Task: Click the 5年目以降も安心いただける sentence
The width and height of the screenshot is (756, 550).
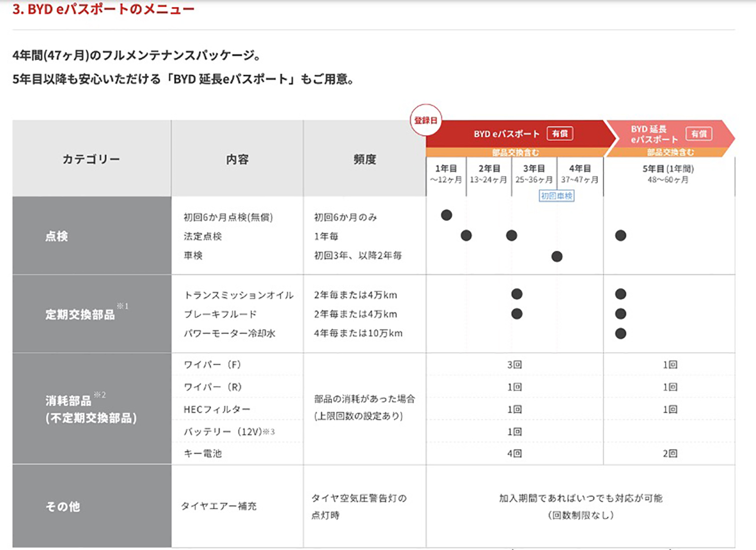Action: pyautogui.click(x=183, y=79)
